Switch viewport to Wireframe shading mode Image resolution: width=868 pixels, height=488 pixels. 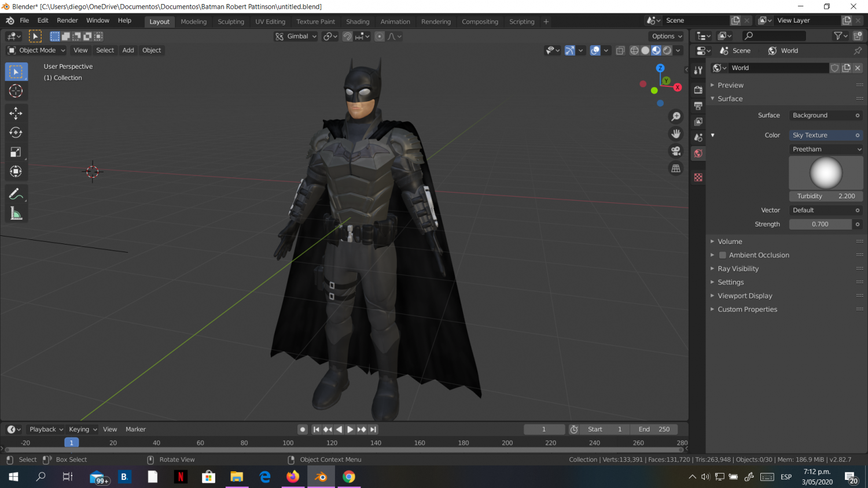pyautogui.click(x=634, y=50)
